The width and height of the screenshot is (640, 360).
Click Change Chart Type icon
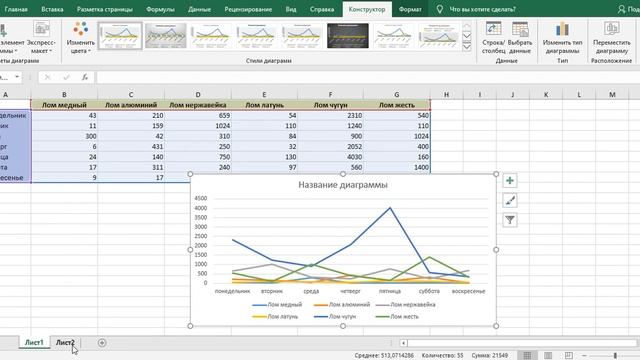(562, 38)
